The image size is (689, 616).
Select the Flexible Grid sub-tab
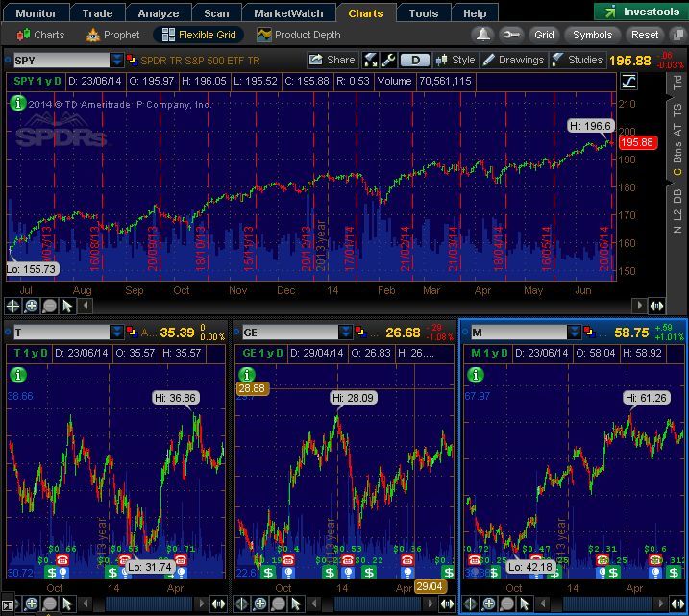[x=199, y=35]
